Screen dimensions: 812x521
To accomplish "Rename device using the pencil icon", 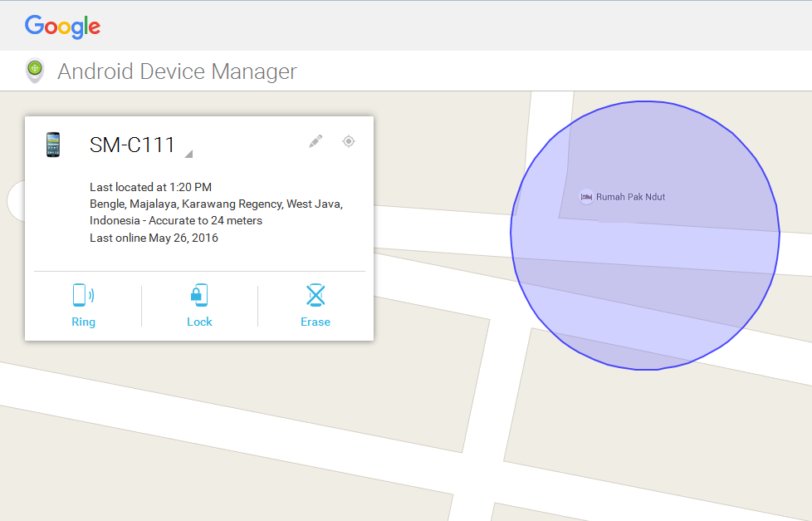I will [316, 141].
